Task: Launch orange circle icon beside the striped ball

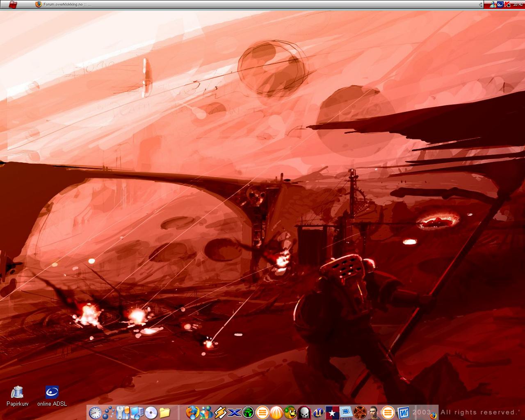Action: (262, 412)
